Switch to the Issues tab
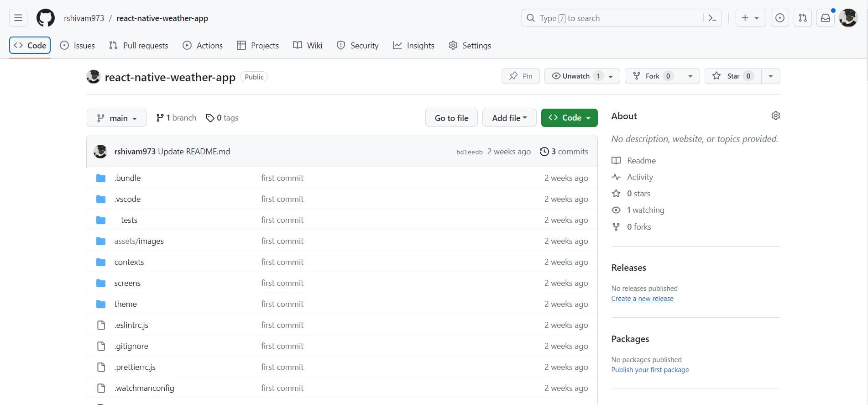 pos(78,46)
